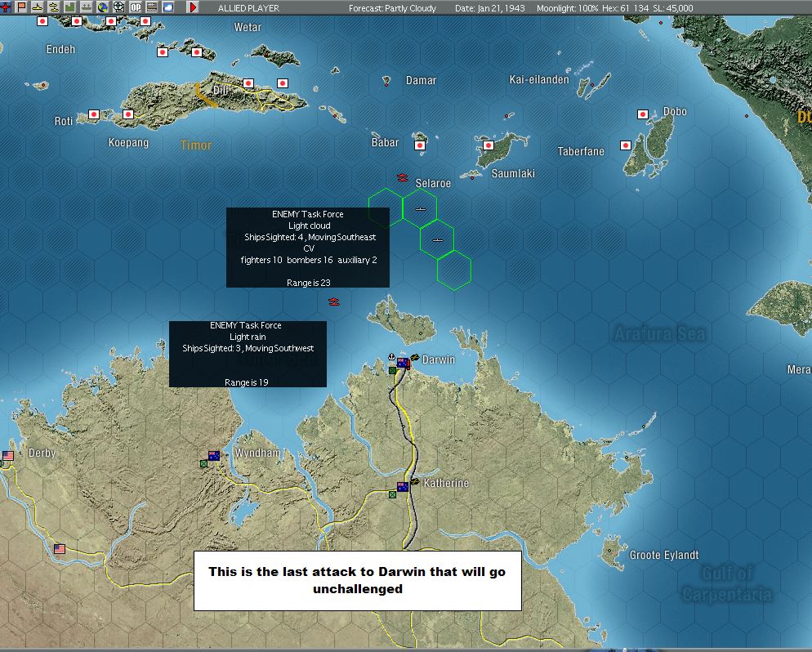Select the Japanese flag base near Taberfane

click(626, 145)
